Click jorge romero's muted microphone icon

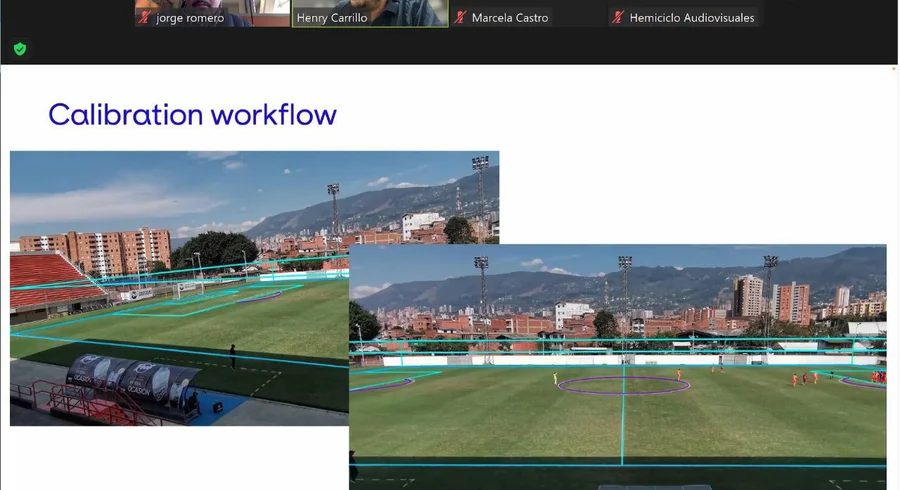point(145,18)
